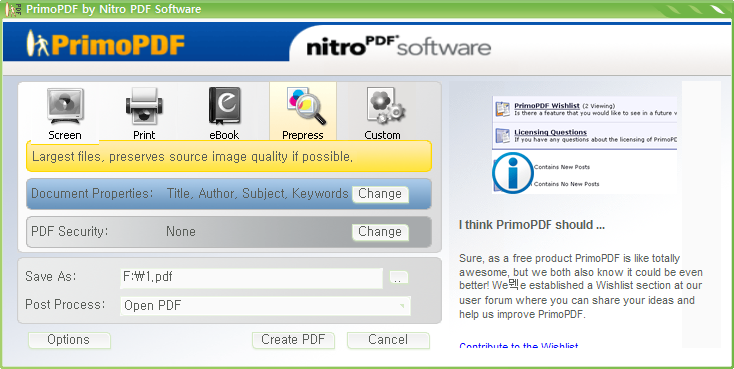Click the 'I think PrimoPDF should ...' heading

(532, 225)
